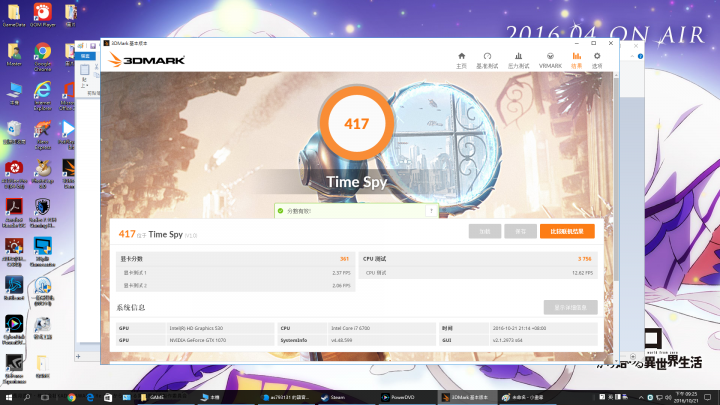The width and height of the screenshot is (720, 405).
Task: Click the green score valid checkmark
Action: (280, 211)
